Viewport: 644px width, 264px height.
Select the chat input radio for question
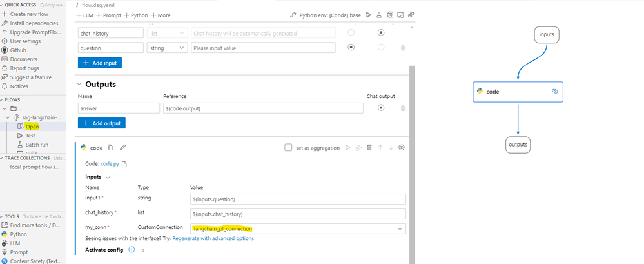tap(351, 47)
